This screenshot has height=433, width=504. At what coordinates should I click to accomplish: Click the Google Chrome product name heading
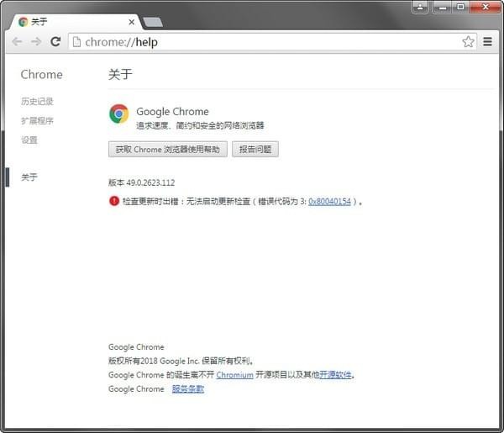click(x=172, y=112)
